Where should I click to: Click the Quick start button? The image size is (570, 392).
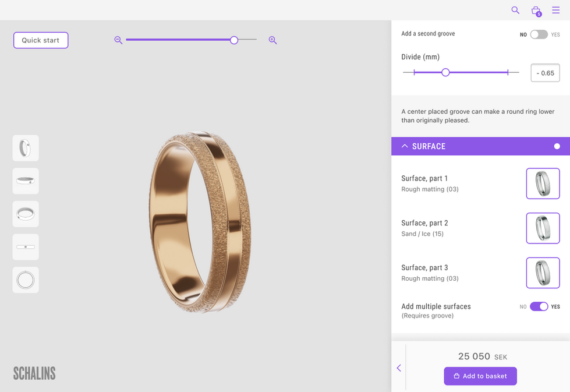(41, 40)
